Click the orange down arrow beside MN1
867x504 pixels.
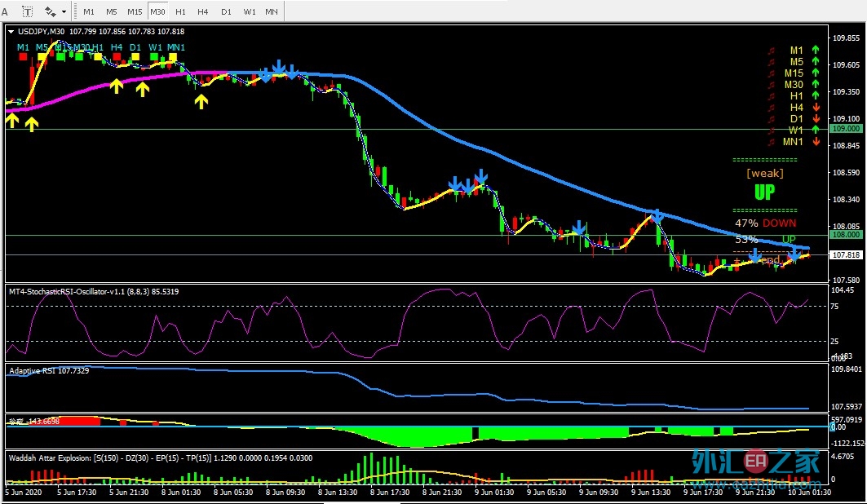816,141
